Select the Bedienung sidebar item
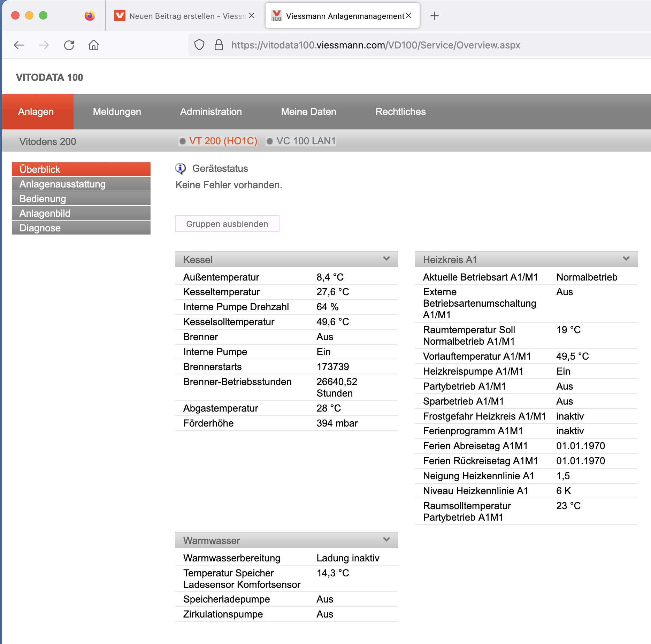The image size is (651, 644). coord(81,198)
